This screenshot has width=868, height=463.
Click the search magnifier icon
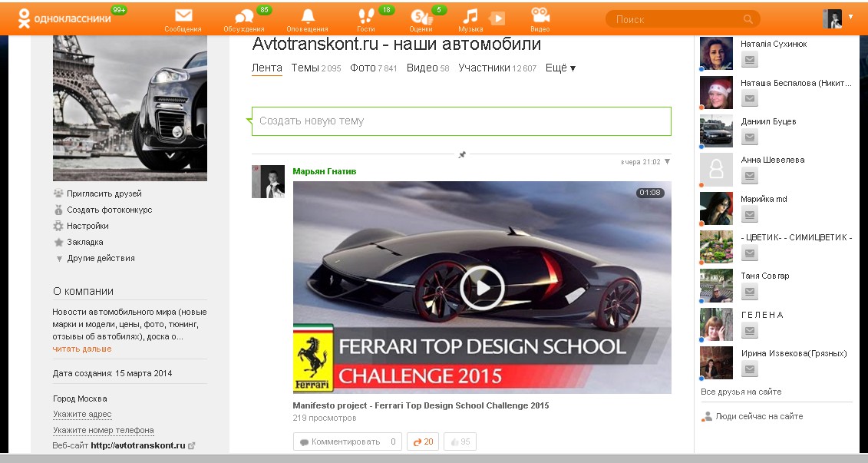click(748, 19)
